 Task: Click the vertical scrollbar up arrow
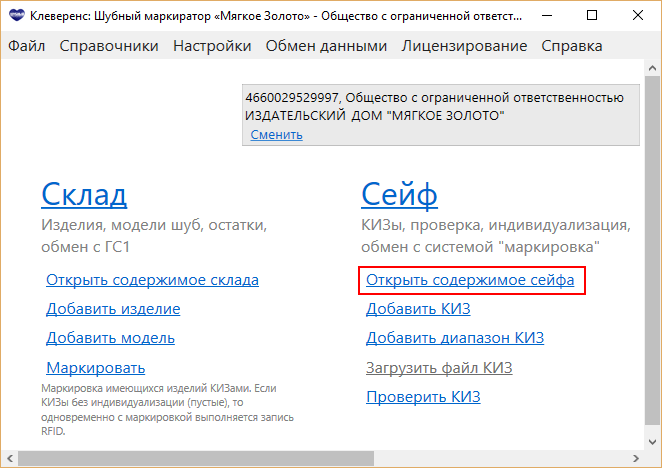(652, 68)
